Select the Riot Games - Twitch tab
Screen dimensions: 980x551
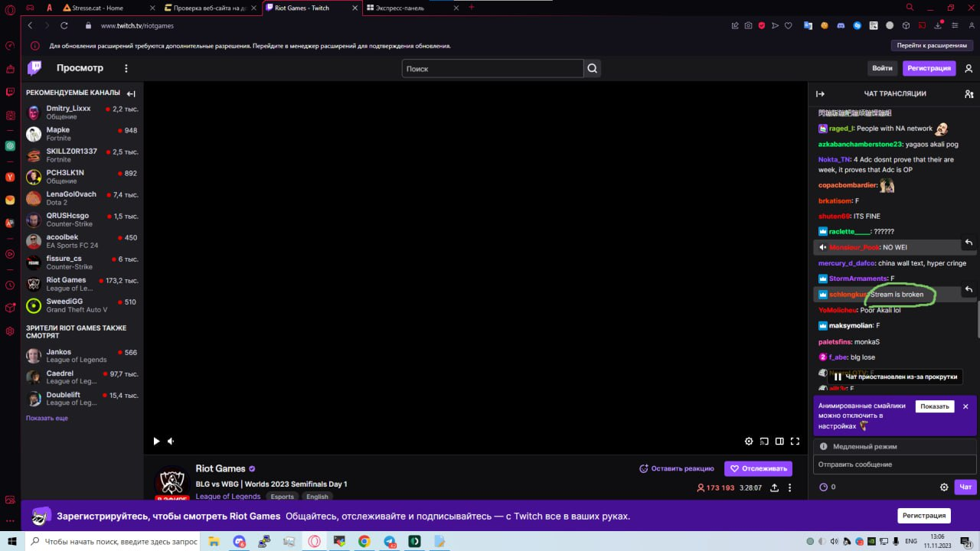pos(311,8)
